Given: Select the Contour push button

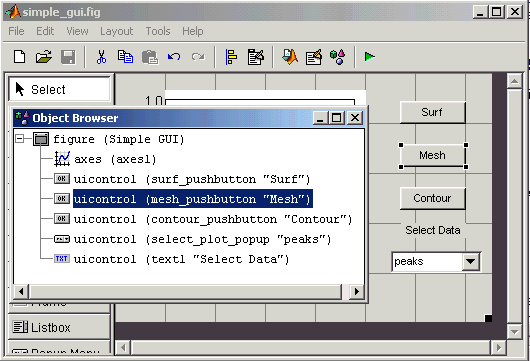Looking at the screenshot, I should click(433, 198).
